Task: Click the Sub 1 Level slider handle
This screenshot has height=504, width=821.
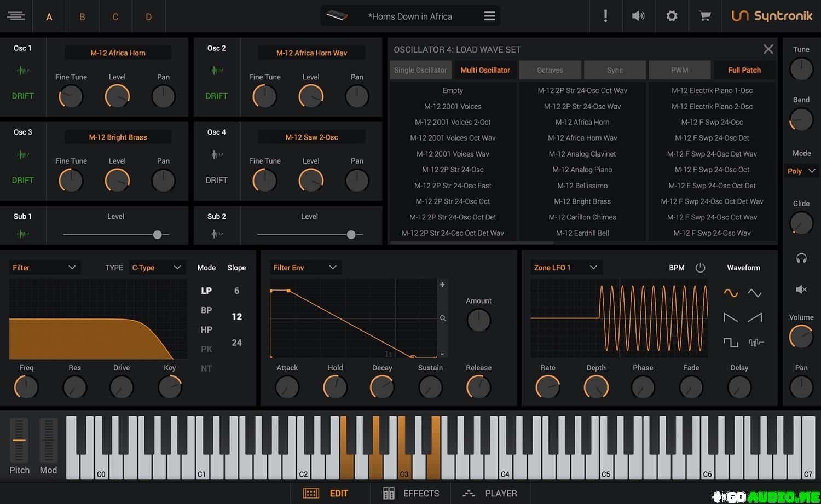Action: point(158,235)
